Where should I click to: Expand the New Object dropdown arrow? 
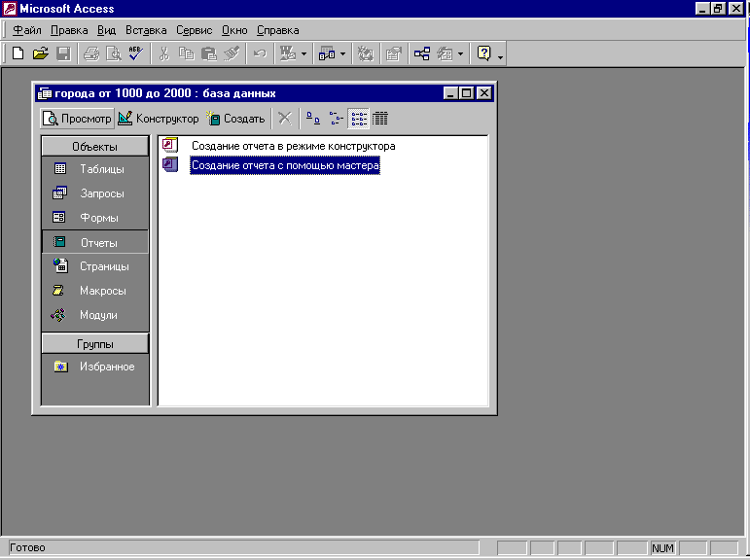click(x=461, y=53)
